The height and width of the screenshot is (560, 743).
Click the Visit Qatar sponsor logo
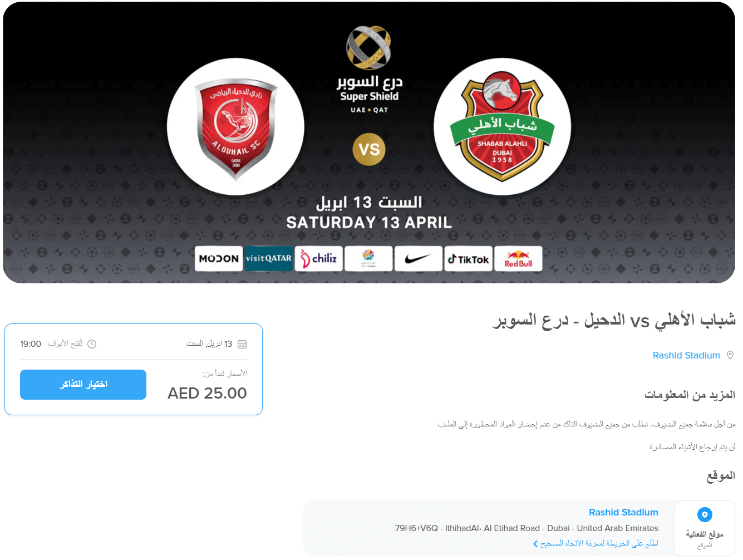[x=269, y=259]
